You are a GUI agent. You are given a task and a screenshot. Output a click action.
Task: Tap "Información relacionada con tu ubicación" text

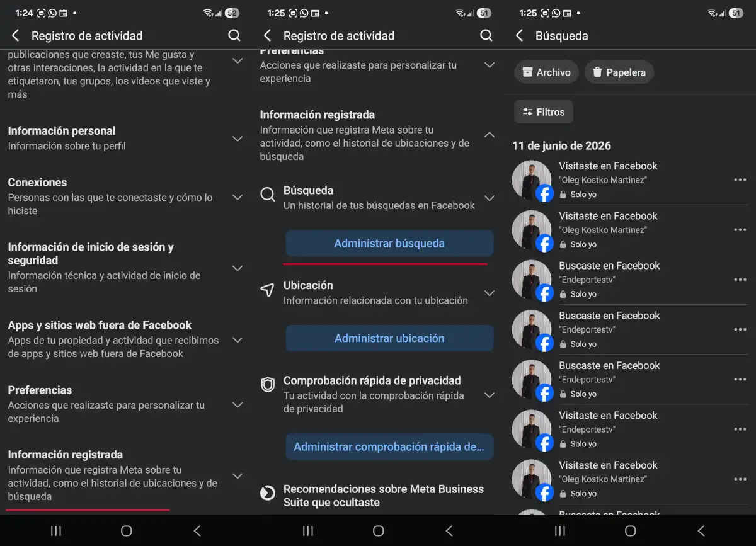375,300
